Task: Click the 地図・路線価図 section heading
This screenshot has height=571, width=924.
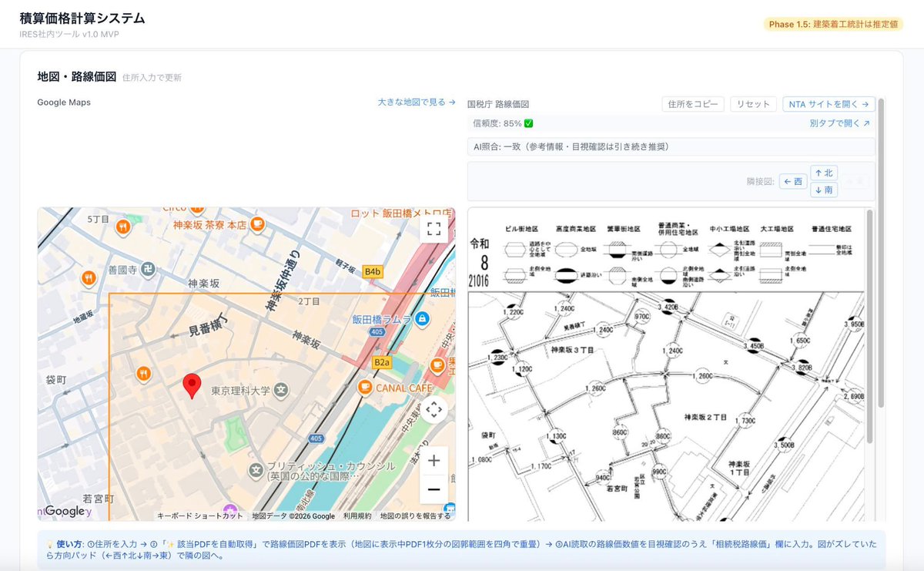Action: pyautogui.click(x=77, y=76)
